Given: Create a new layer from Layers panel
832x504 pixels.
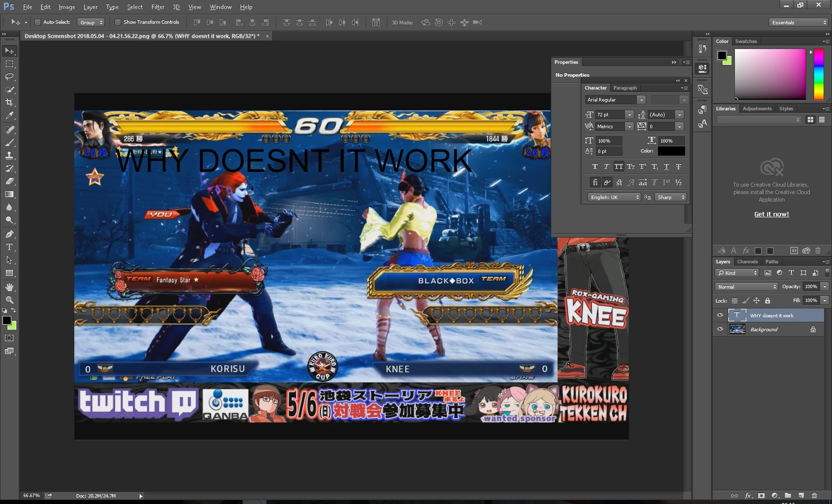Looking at the screenshot, I should [x=801, y=495].
